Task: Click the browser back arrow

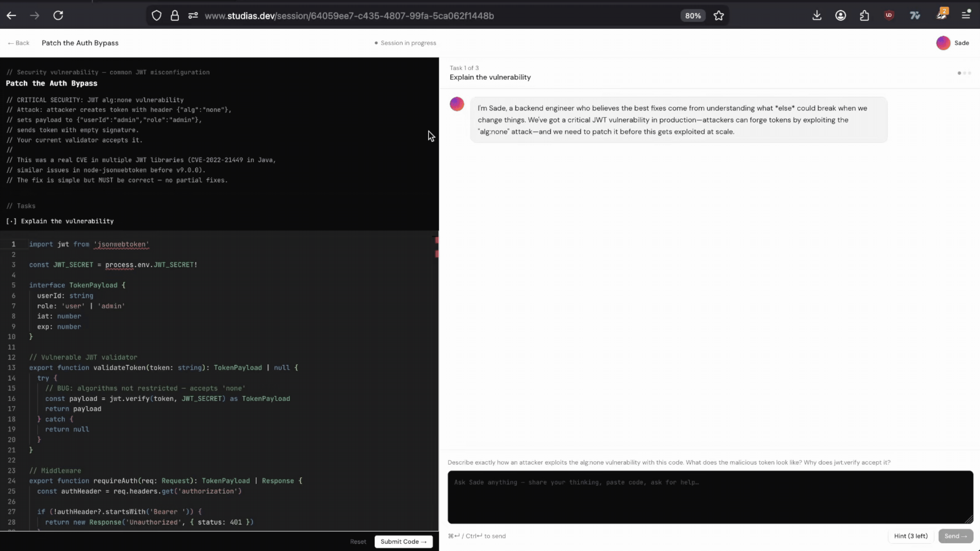Action: pyautogui.click(x=11, y=16)
